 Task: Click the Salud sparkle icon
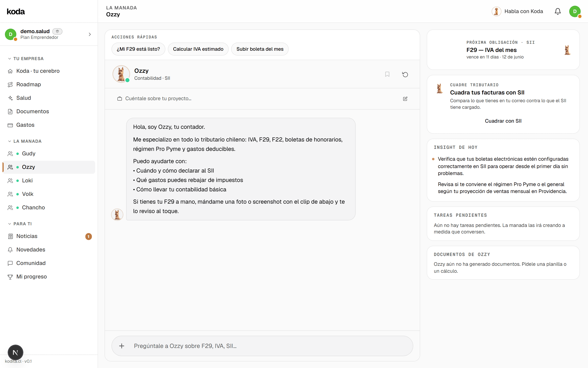tap(10, 98)
